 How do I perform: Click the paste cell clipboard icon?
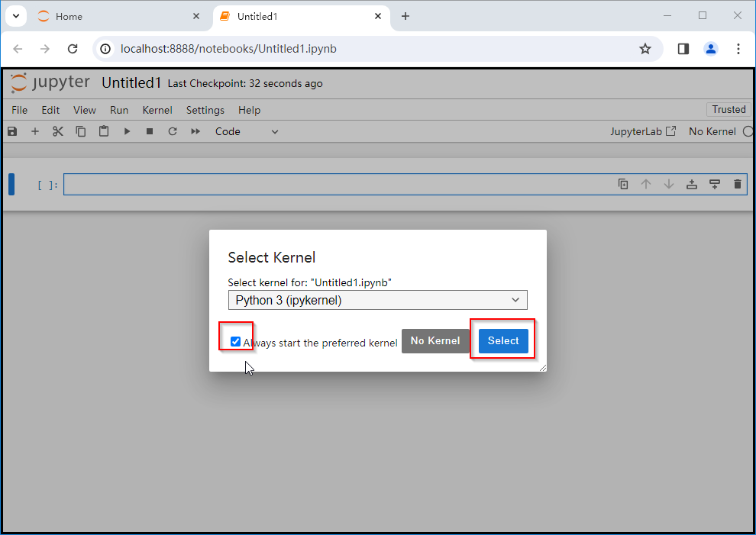coord(104,131)
